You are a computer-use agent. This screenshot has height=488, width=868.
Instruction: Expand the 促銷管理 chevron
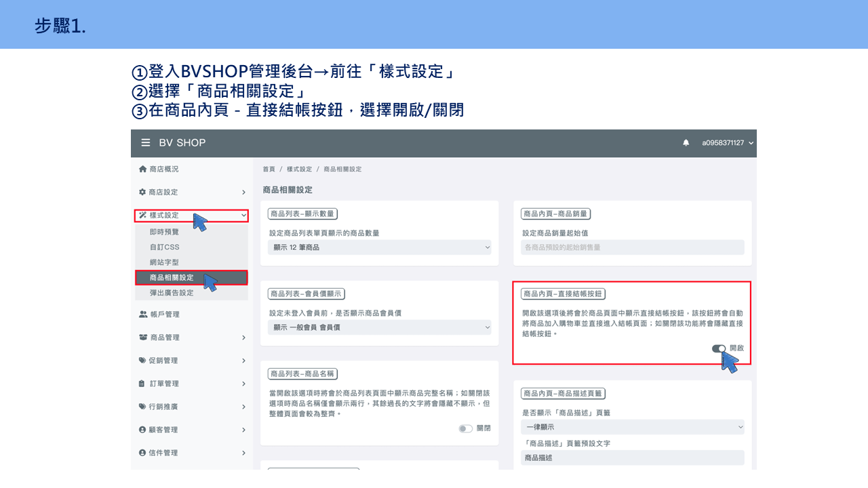pos(243,361)
